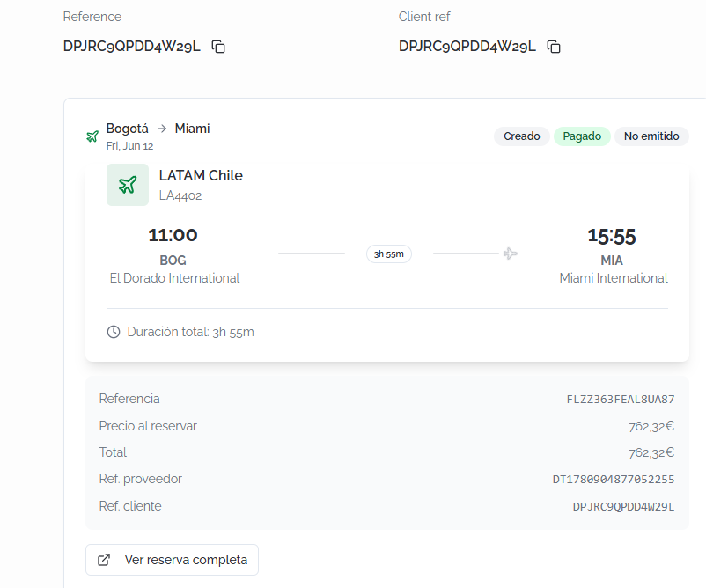Click Precio al reservar value 762,32€
This screenshot has height=588, width=706.
(651, 426)
